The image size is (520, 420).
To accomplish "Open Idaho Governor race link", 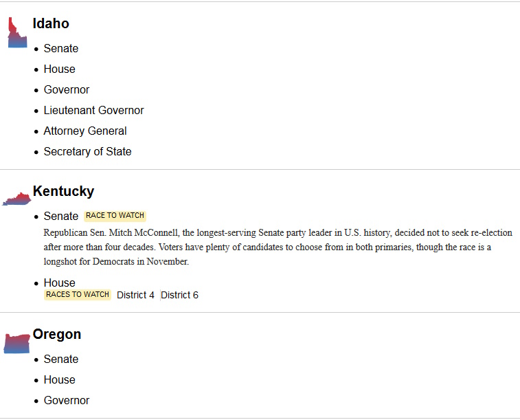I will click(67, 89).
